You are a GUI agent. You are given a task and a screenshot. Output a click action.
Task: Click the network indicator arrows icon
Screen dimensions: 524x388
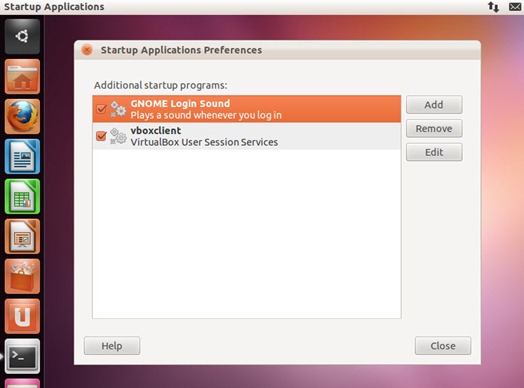[493, 7]
